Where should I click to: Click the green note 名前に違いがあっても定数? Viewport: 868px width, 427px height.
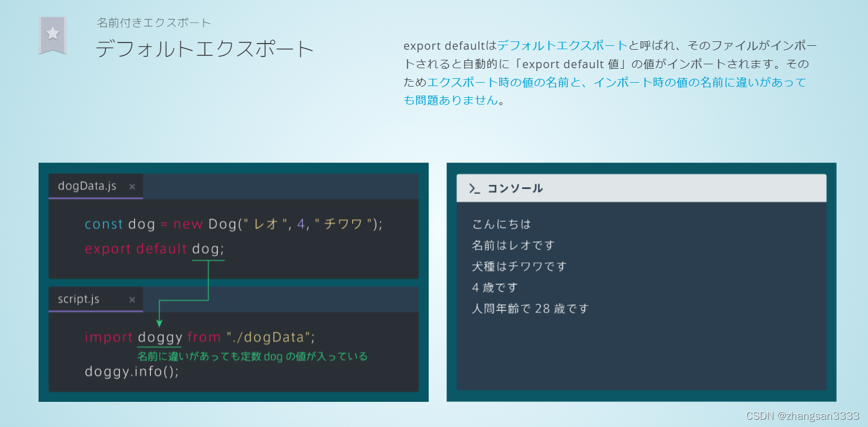(x=253, y=356)
